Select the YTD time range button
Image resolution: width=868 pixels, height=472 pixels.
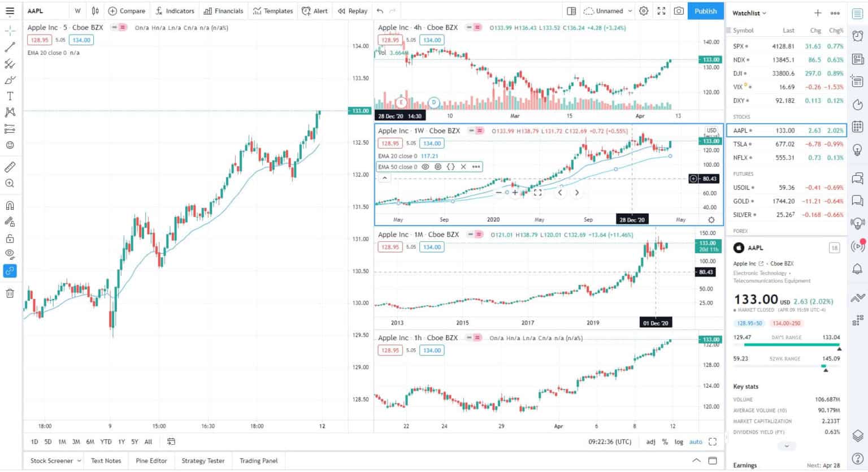tap(105, 441)
